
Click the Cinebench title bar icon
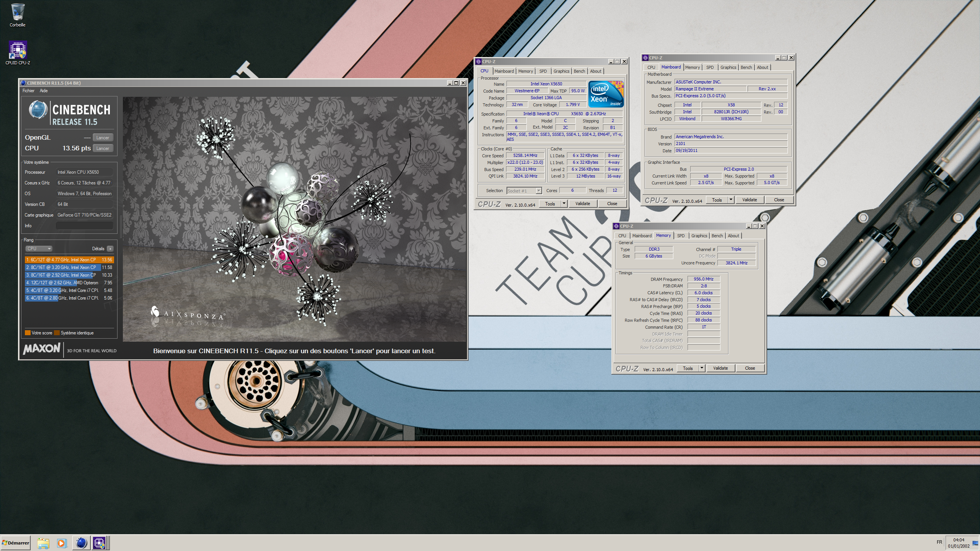[23, 83]
